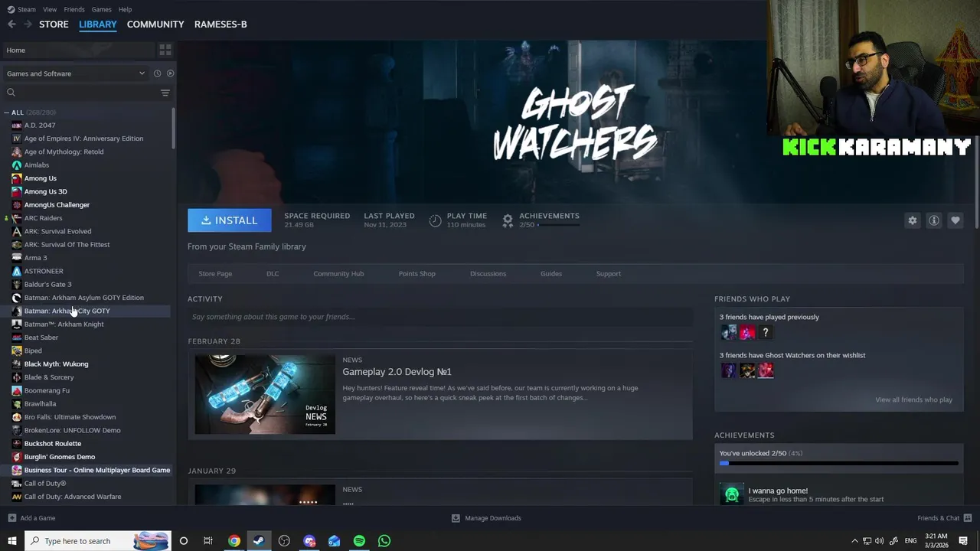Image resolution: width=980 pixels, height=551 pixels.
Task: Click library Home button
Action: click(x=78, y=50)
